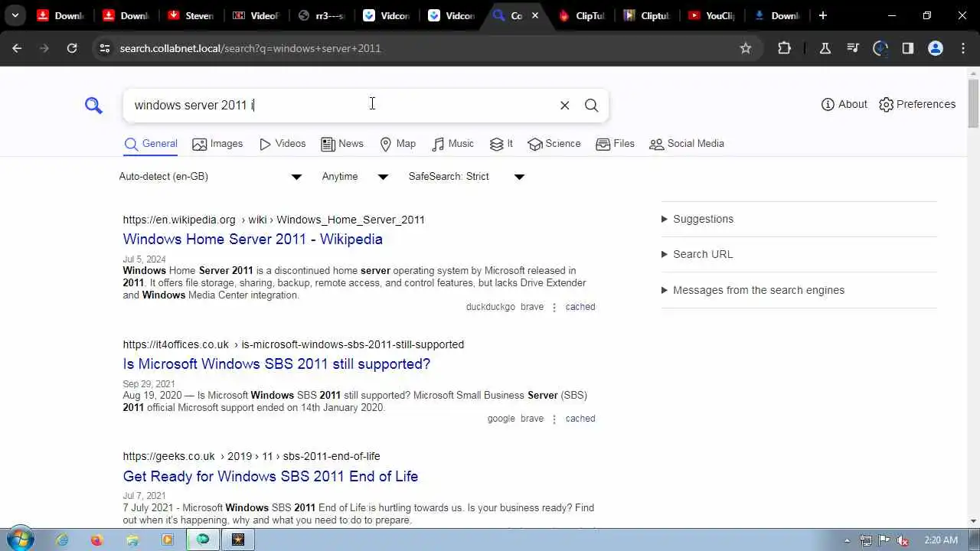Open cached copy of it4offices result
Image resolution: width=980 pixels, height=551 pixels.
[x=580, y=419]
